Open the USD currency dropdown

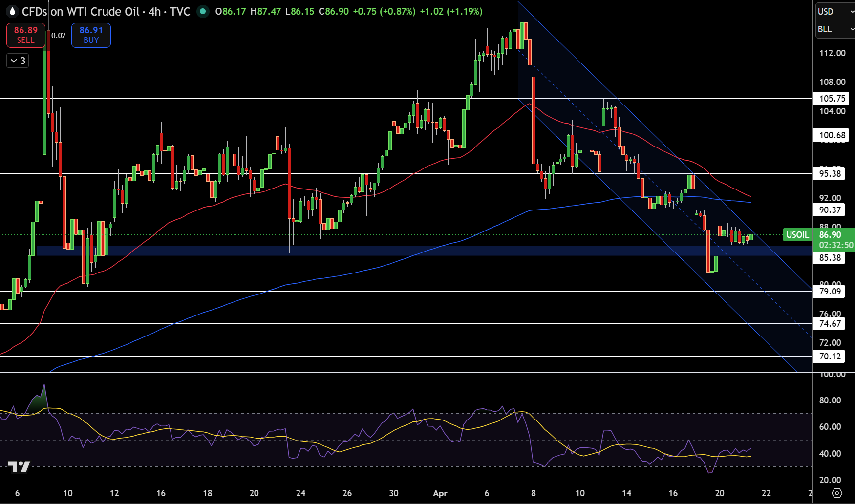coord(835,11)
